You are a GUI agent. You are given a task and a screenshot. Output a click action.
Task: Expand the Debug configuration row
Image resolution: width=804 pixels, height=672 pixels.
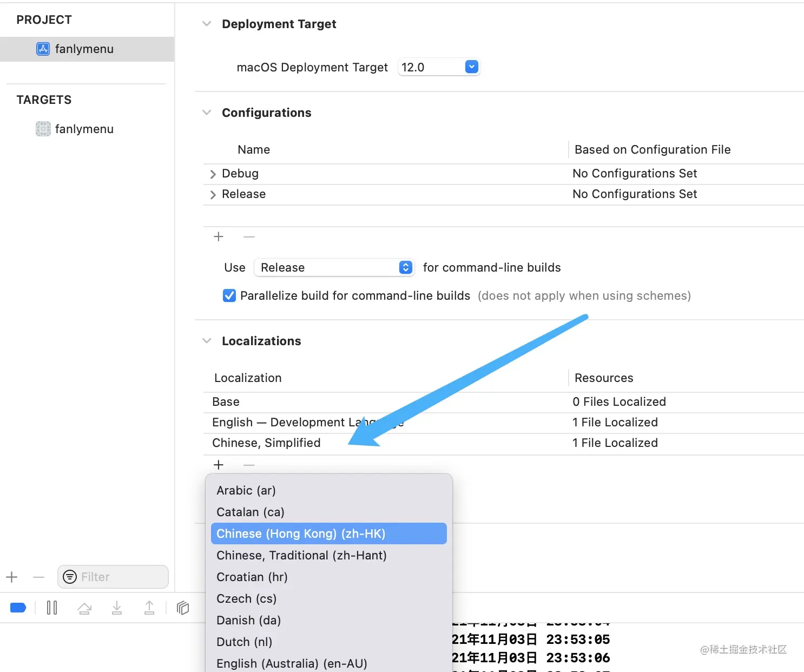click(x=213, y=174)
